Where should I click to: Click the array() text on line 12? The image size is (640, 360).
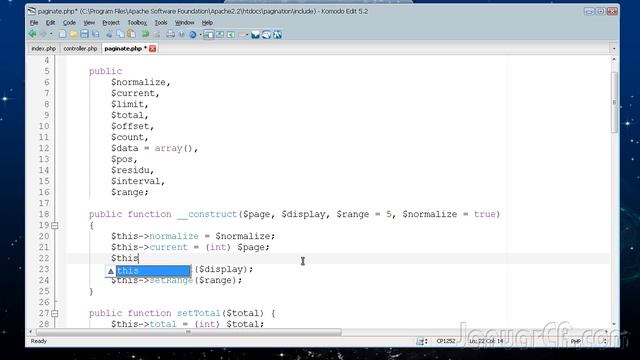(173, 148)
